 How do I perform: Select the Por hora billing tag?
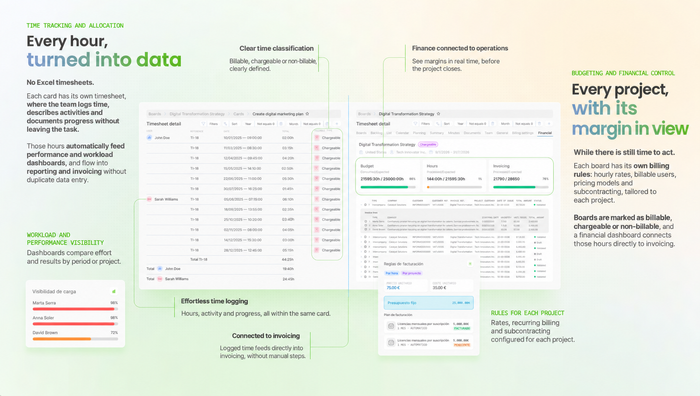392,273
